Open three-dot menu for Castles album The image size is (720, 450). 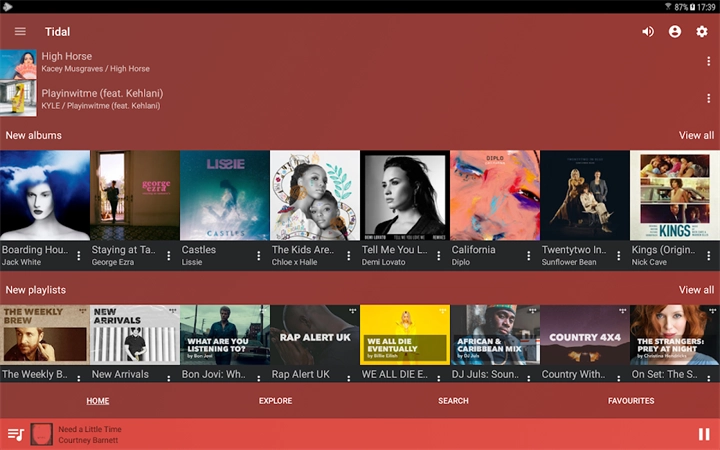[259, 256]
